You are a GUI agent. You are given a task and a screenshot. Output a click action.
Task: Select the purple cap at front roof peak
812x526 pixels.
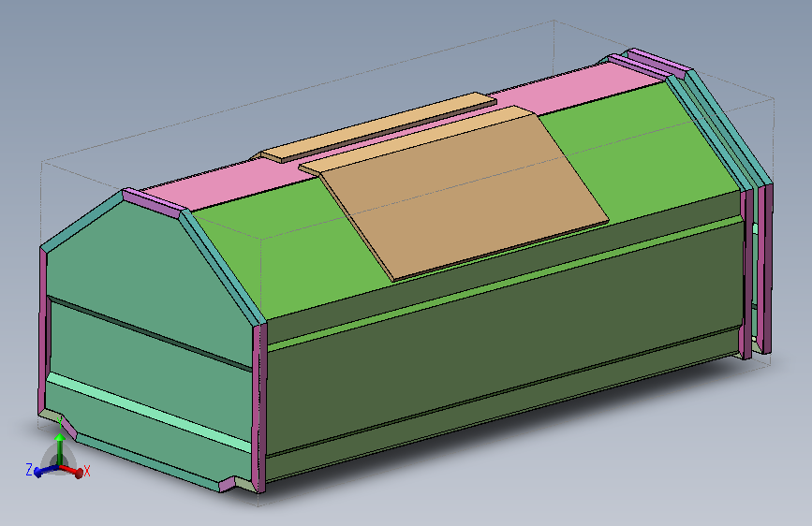154,203
